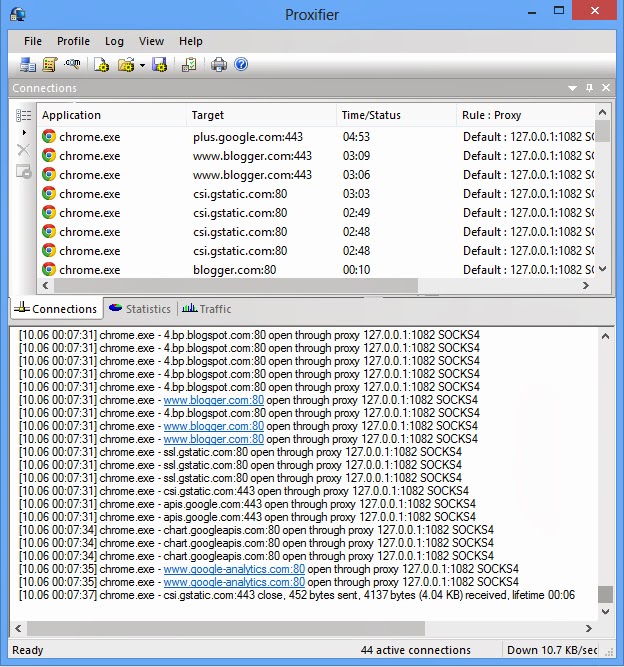Open the File menu
Screen dimensions: 624x667
tap(33, 41)
